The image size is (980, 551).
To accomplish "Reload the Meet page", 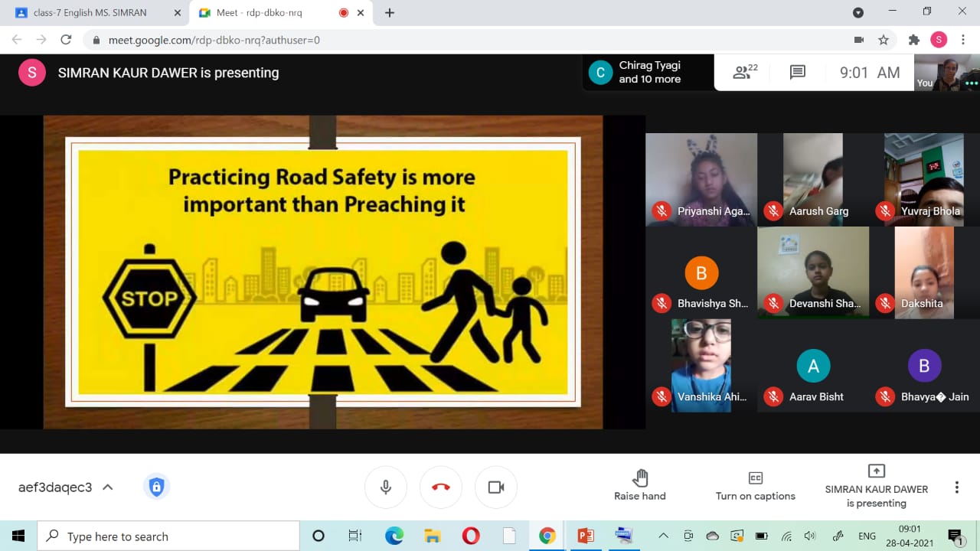I will coord(66,40).
